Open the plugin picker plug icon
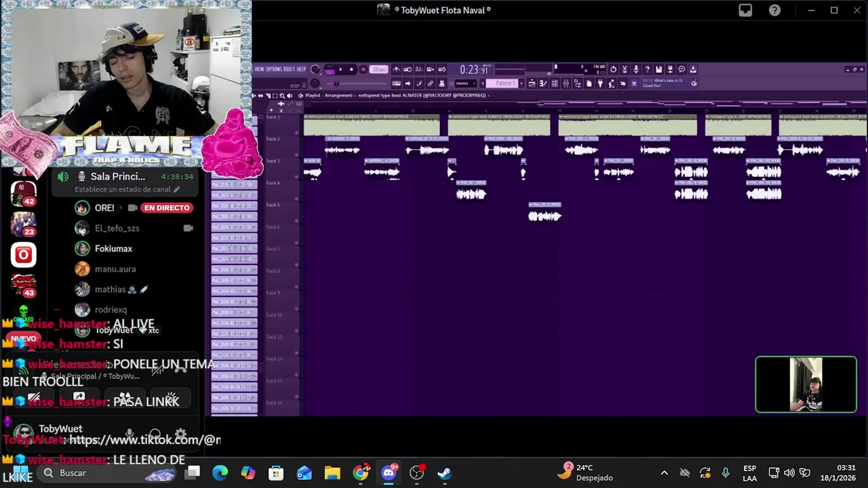 [x=600, y=84]
